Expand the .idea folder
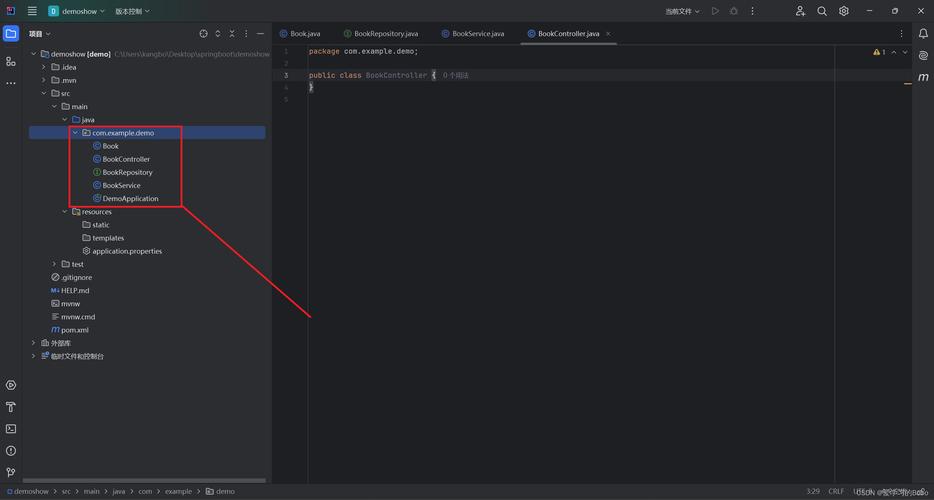The image size is (934, 500). pos(43,67)
